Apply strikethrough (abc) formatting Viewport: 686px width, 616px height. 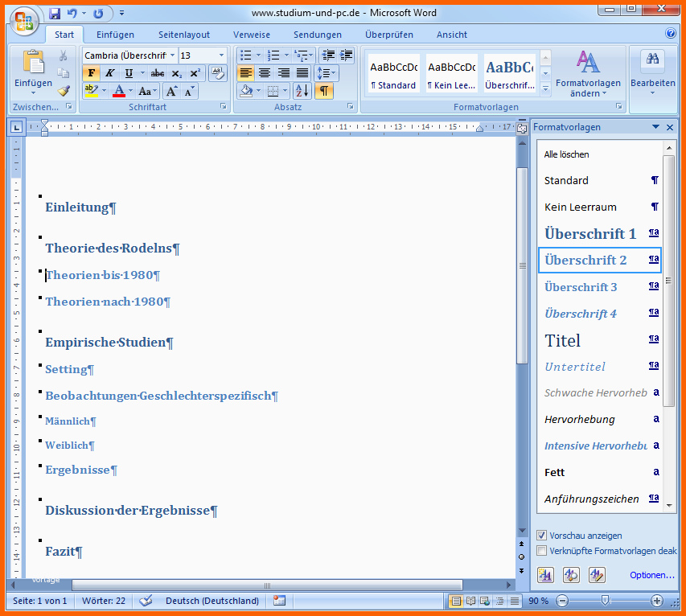158,73
